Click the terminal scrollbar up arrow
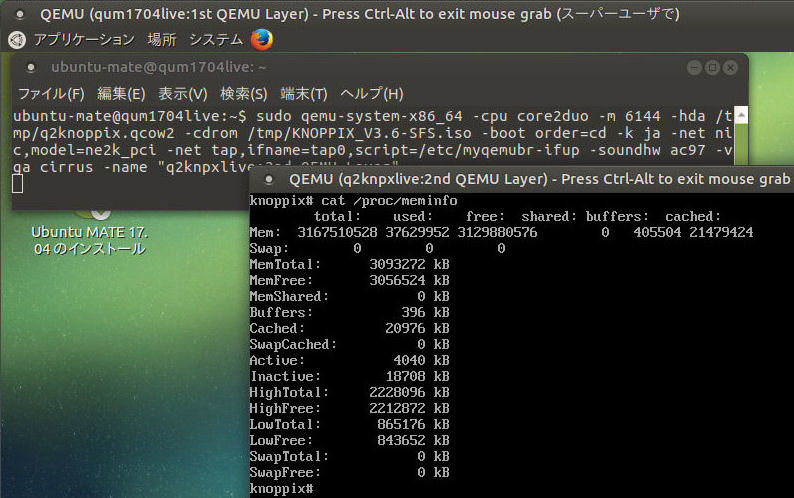This screenshot has height=498, width=794. pos(741,116)
